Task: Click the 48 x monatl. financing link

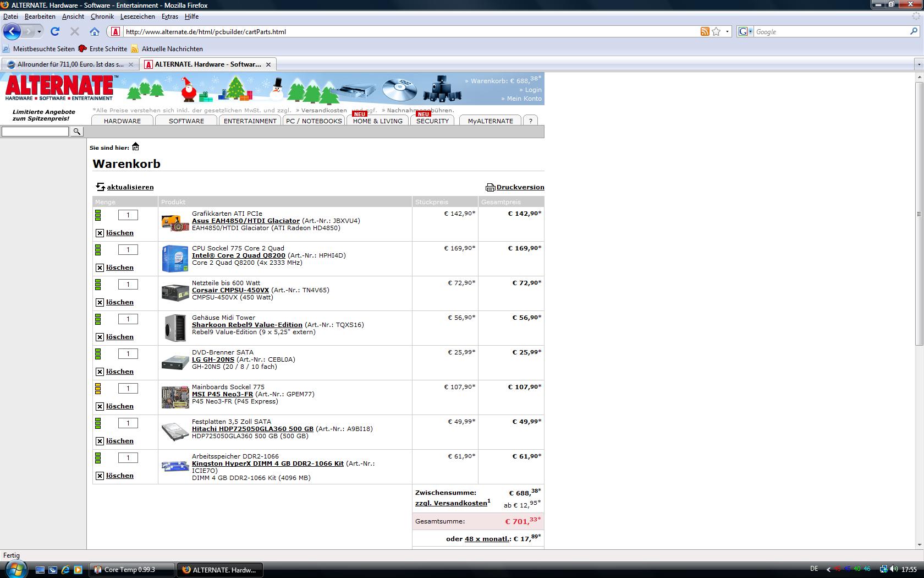Action: pos(488,539)
